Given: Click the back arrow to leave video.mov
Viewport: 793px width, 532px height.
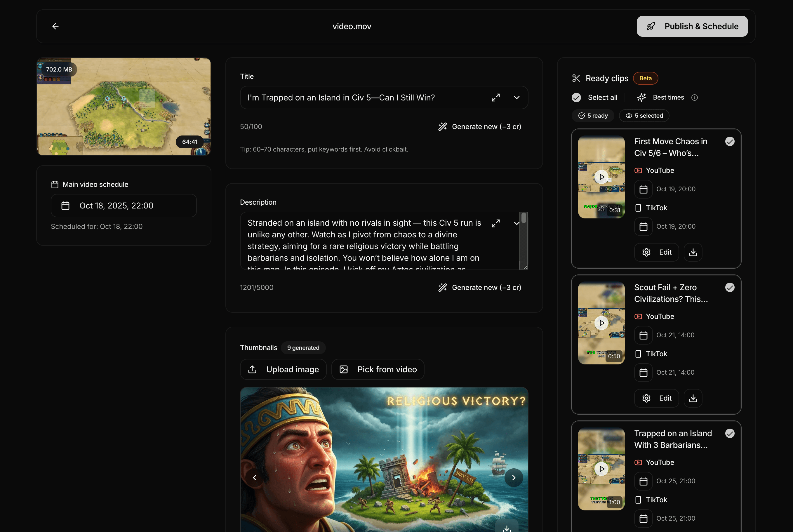Looking at the screenshot, I should coord(55,26).
